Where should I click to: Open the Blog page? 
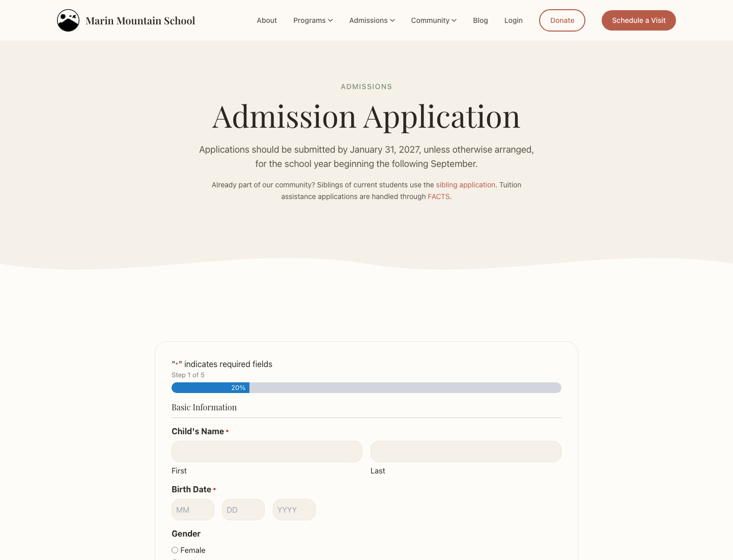481,20
